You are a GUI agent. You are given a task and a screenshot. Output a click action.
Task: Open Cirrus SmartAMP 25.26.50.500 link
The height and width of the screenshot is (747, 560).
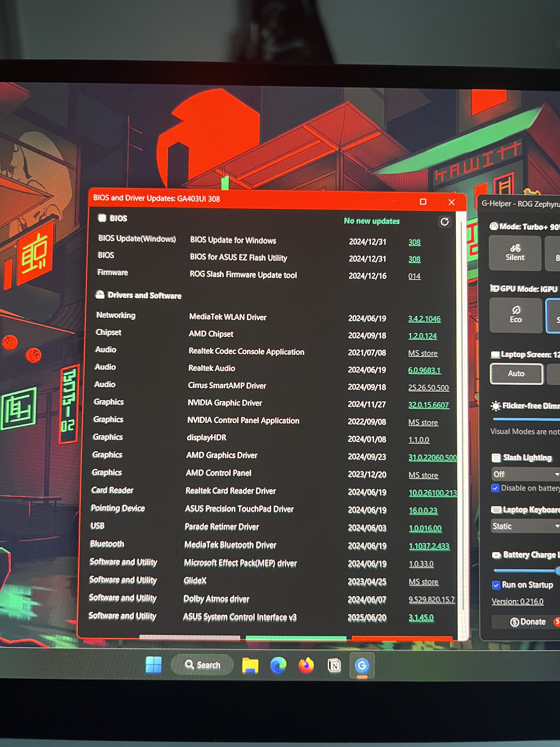(x=428, y=388)
